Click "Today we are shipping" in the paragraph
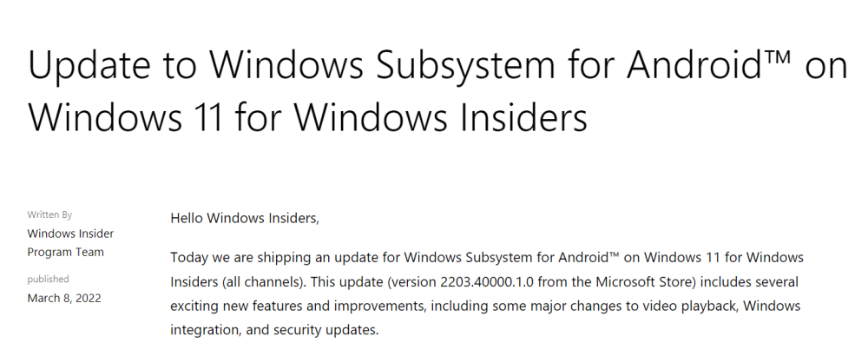This screenshot has width=868, height=356. (x=234, y=258)
